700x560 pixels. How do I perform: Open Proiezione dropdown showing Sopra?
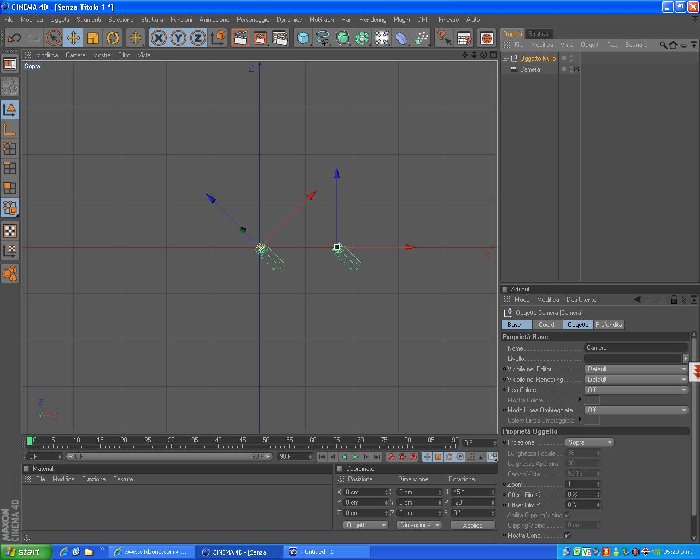coord(589,443)
